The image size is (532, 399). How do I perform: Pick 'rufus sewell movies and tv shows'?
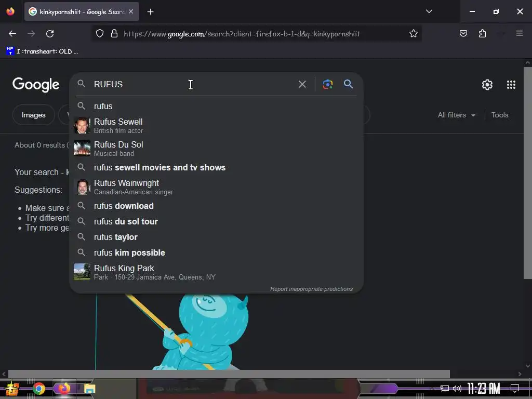pos(216,168)
